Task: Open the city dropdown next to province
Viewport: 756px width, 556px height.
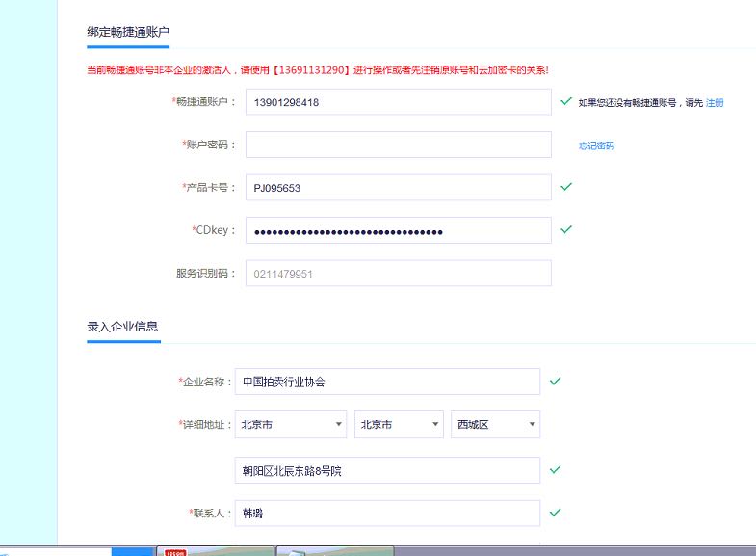Action: pyautogui.click(x=399, y=424)
